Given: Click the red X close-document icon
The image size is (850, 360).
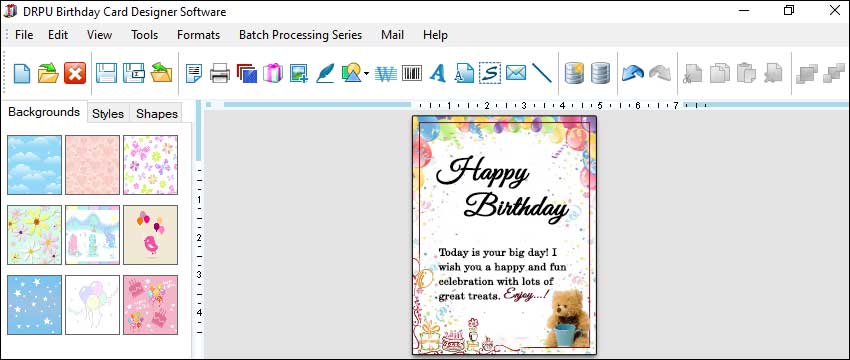Looking at the screenshot, I should coord(75,73).
